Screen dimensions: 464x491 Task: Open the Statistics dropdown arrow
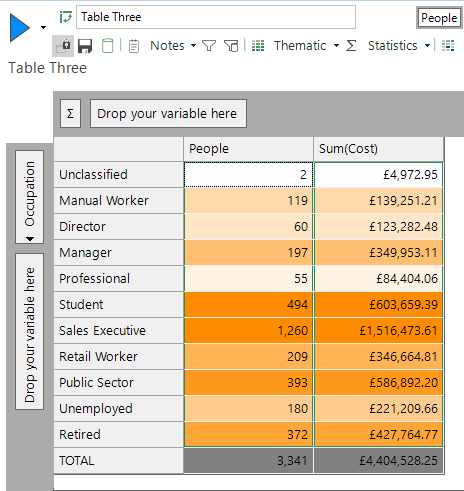(x=427, y=46)
